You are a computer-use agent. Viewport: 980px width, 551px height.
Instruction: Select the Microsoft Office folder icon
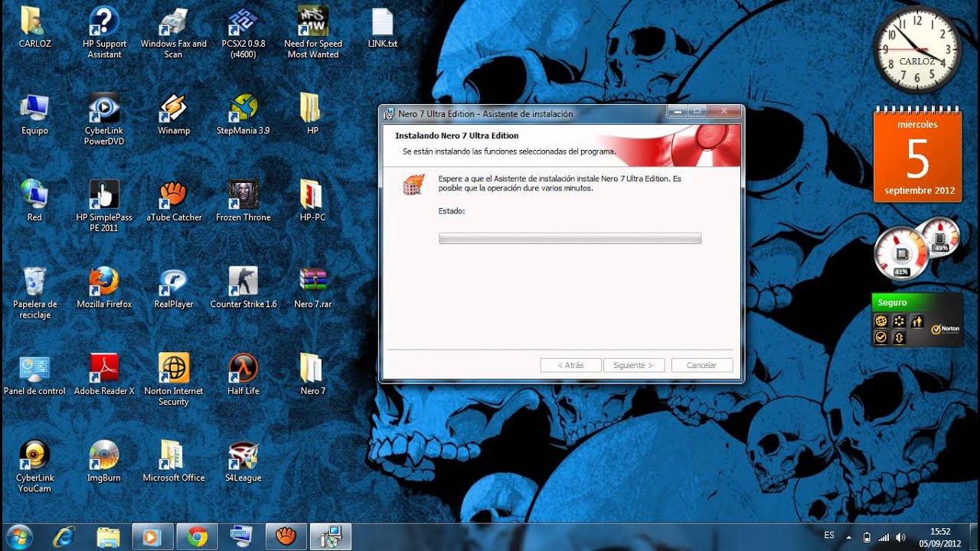point(174,461)
